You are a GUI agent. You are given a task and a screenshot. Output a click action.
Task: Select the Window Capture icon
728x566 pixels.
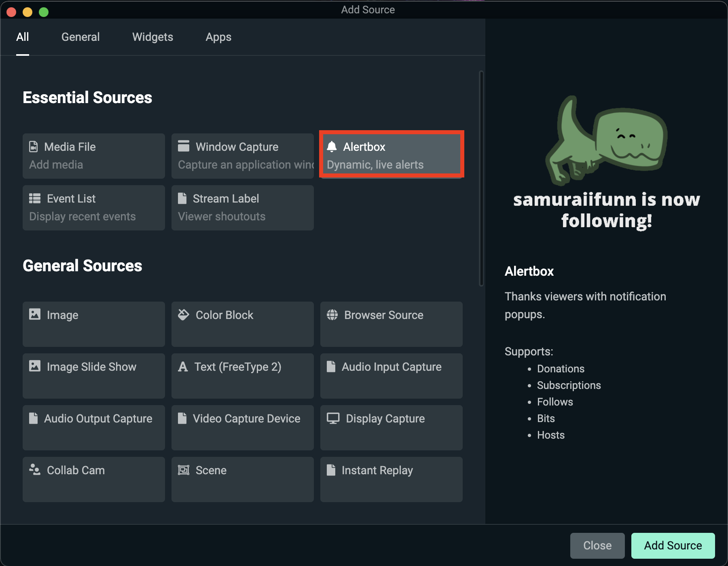(184, 146)
